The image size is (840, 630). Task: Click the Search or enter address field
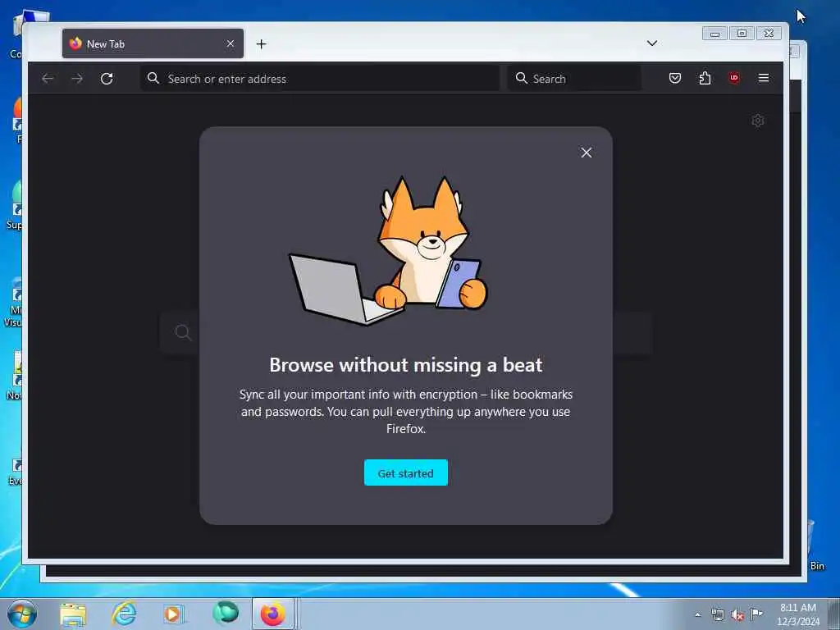(320, 79)
